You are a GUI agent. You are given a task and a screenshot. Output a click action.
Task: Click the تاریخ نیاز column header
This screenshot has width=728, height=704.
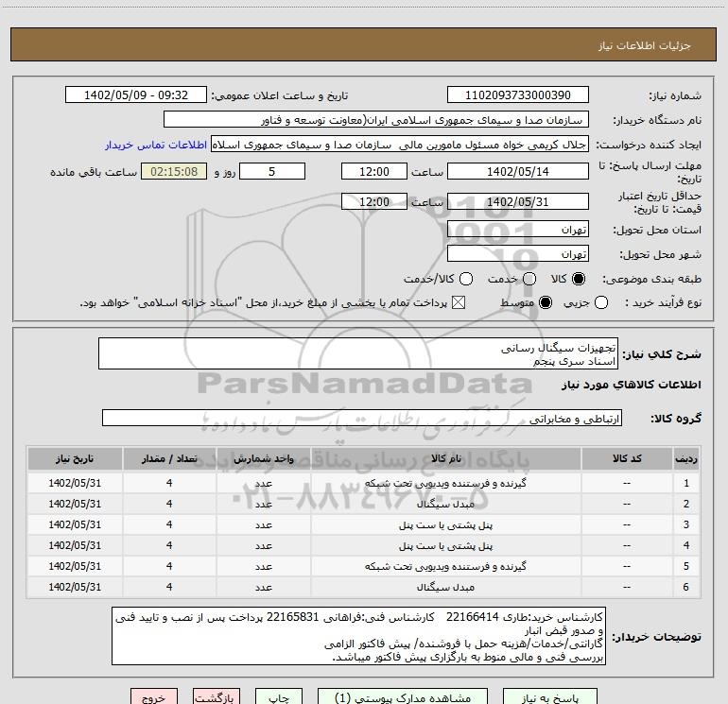pyautogui.click(x=75, y=458)
